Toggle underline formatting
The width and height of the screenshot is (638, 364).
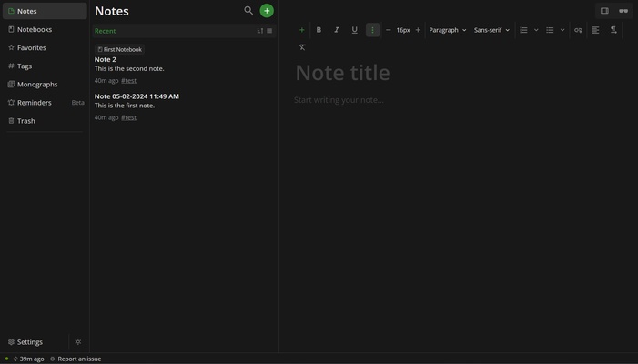354,30
